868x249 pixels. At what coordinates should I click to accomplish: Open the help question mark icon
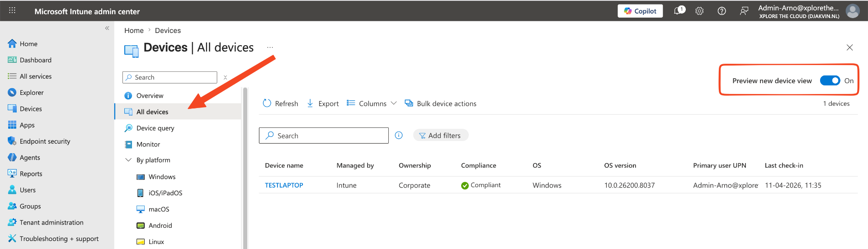point(722,11)
